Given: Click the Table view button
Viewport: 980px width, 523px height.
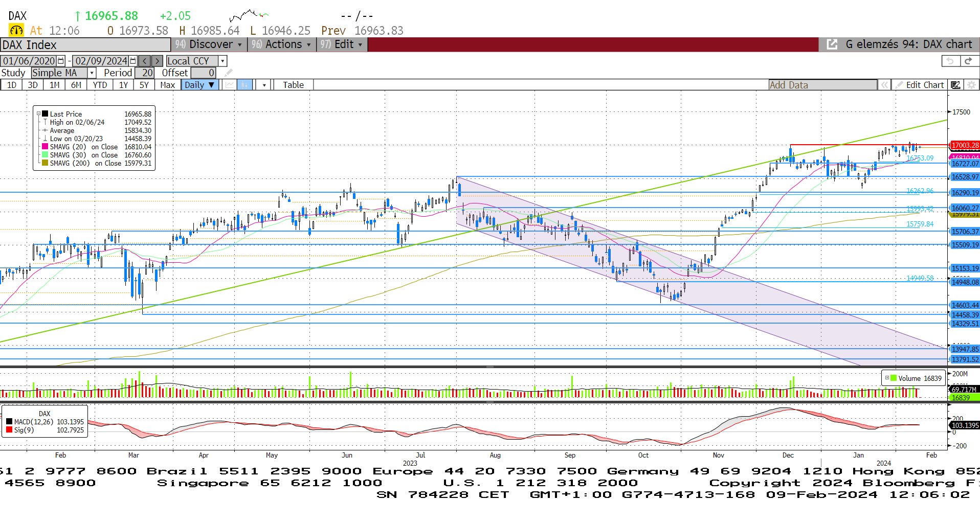Looking at the screenshot, I should [x=293, y=85].
